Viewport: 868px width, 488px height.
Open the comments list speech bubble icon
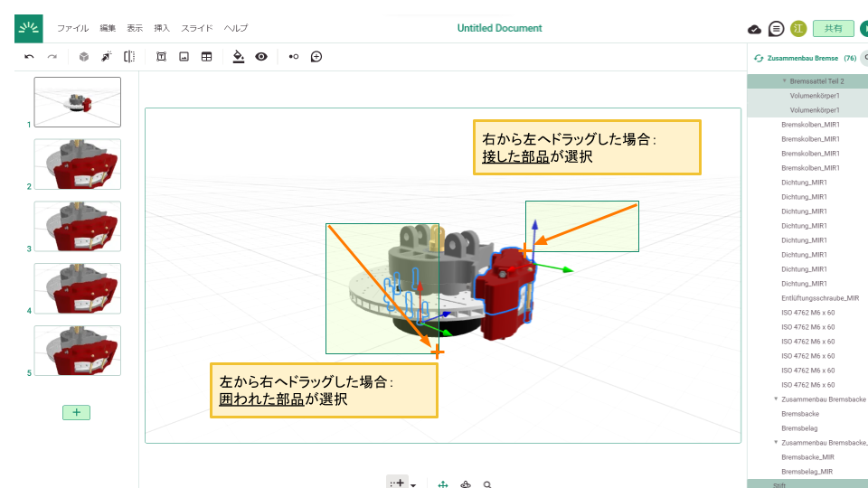[776, 29]
